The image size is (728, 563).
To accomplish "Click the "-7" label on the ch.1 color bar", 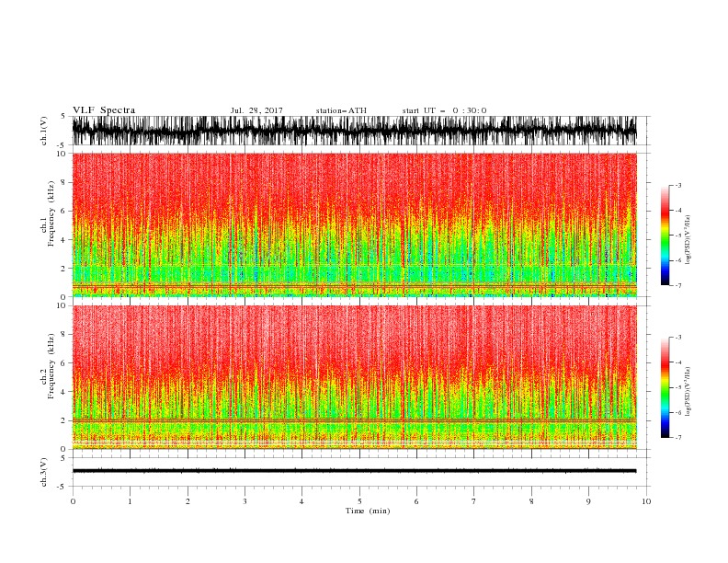I will pyautogui.click(x=677, y=285).
